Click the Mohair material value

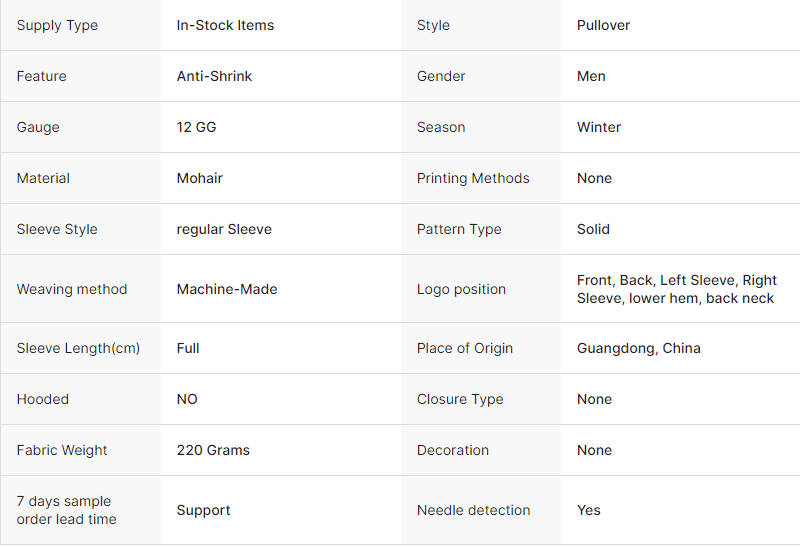click(x=199, y=178)
